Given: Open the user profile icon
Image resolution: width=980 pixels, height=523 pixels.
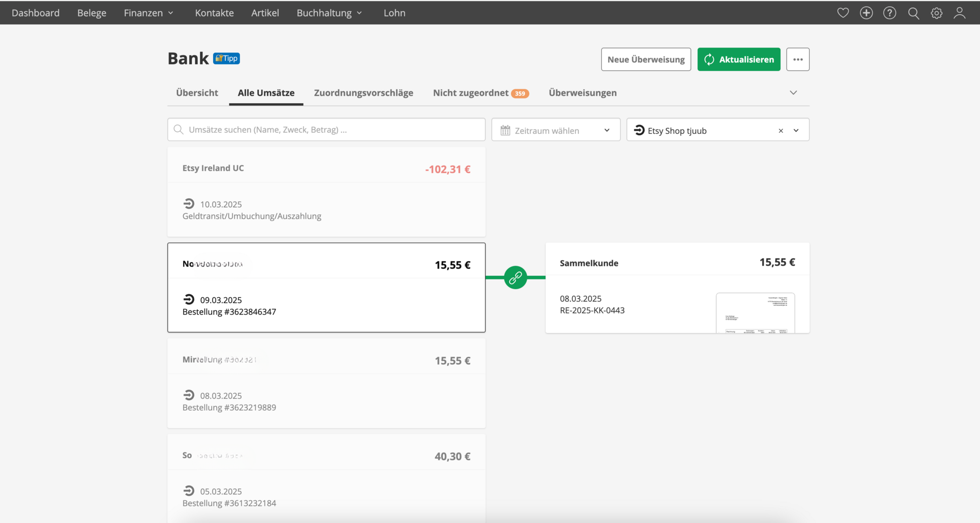Looking at the screenshot, I should (960, 13).
